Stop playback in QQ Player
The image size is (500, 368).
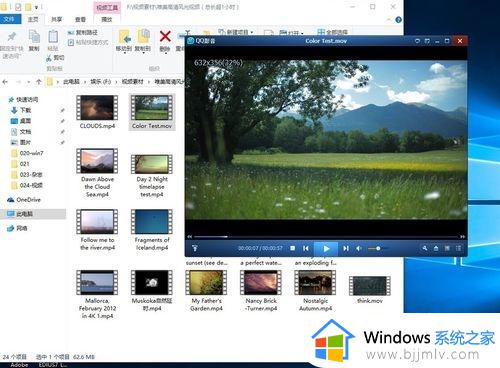(x=293, y=248)
